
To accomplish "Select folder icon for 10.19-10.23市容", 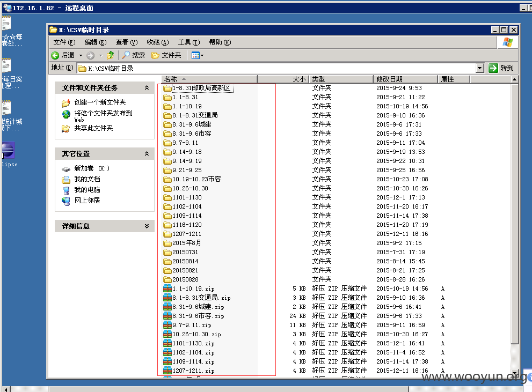I will (167, 179).
